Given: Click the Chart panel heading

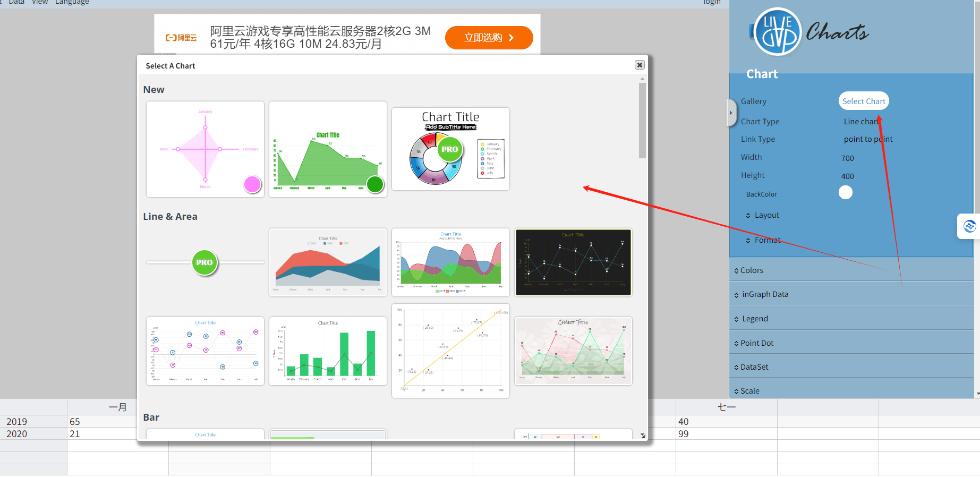Looking at the screenshot, I should pyautogui.click(x=762, y=74).
